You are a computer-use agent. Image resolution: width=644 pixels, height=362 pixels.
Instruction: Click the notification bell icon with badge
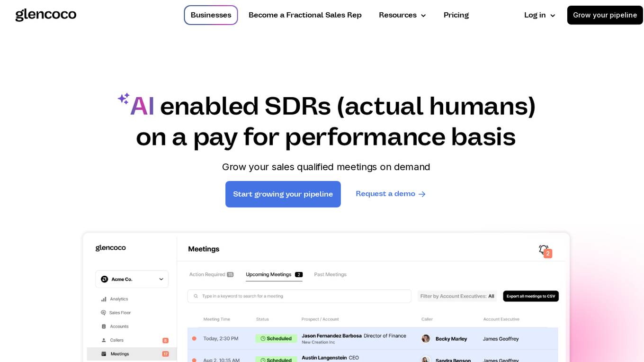tap(545, 250)
